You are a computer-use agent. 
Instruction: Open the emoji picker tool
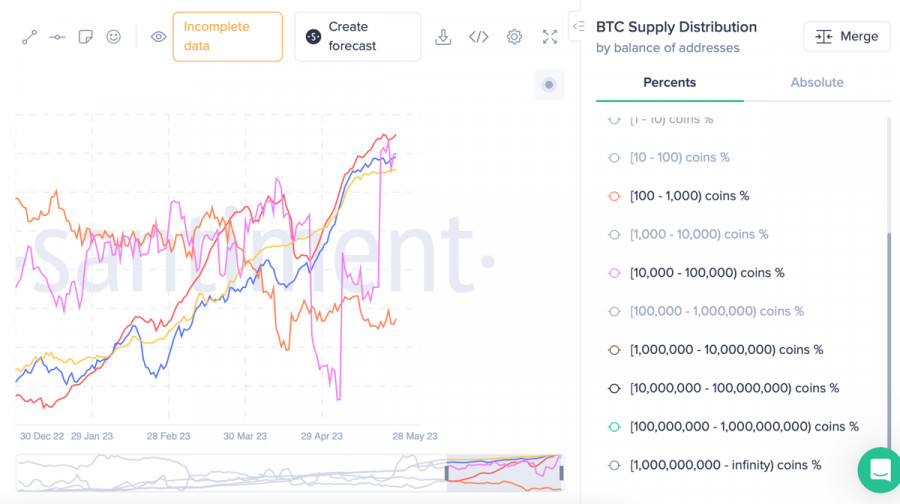114,37
